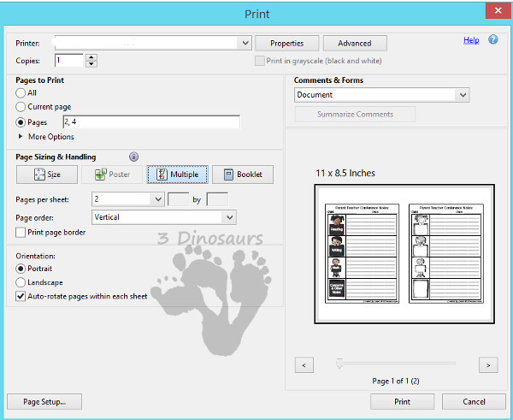The width and height of the screenshot is (513, 420).
Task: Open the Comments & Forms Document dropdown
Action: coord(463,95)
